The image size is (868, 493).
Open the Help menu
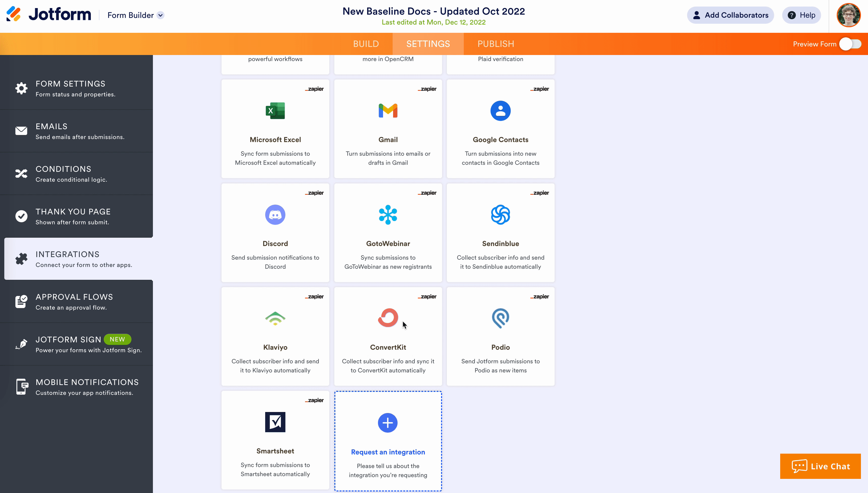[801, 15]
